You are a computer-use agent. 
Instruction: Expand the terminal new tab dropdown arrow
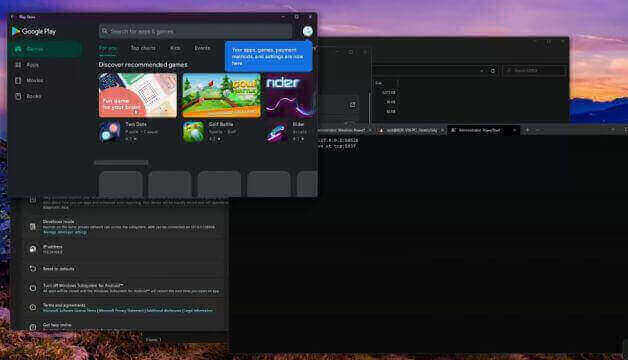[537, 130]
